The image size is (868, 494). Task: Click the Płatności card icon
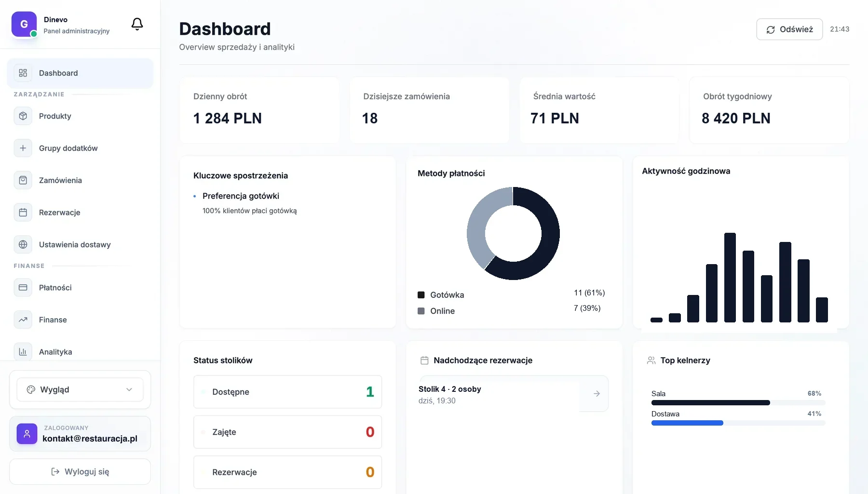(23, 288)
